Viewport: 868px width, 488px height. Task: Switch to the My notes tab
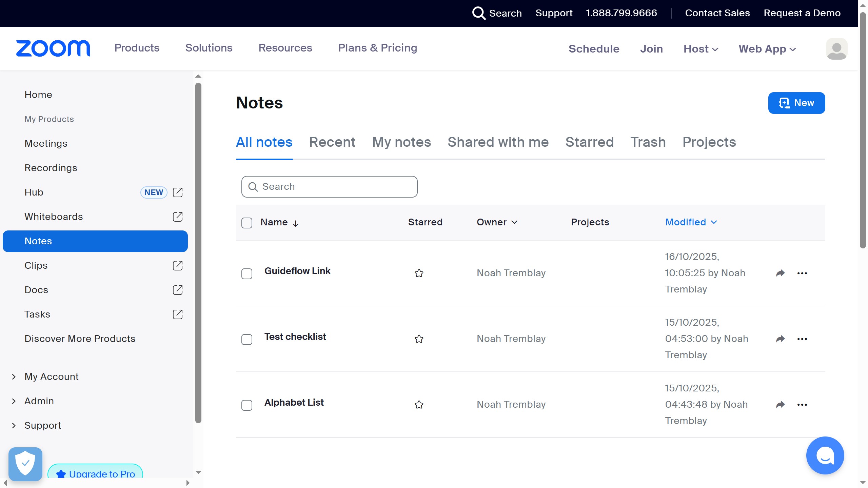coord(401,142)
